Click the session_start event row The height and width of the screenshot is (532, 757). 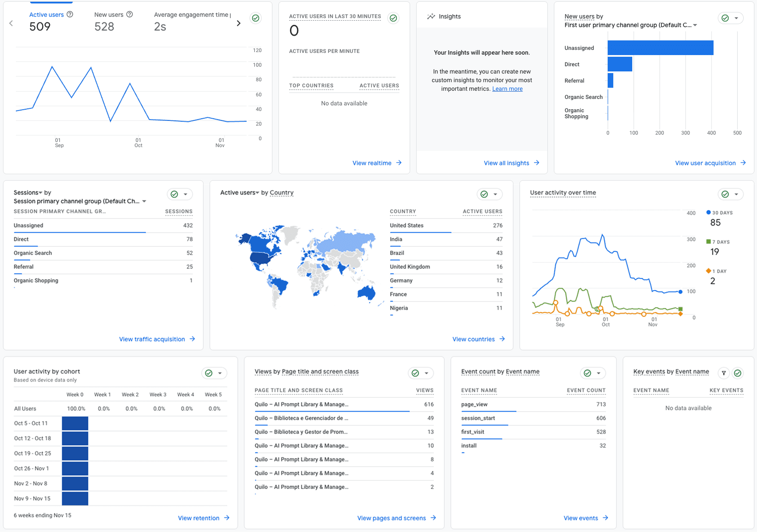533,418
